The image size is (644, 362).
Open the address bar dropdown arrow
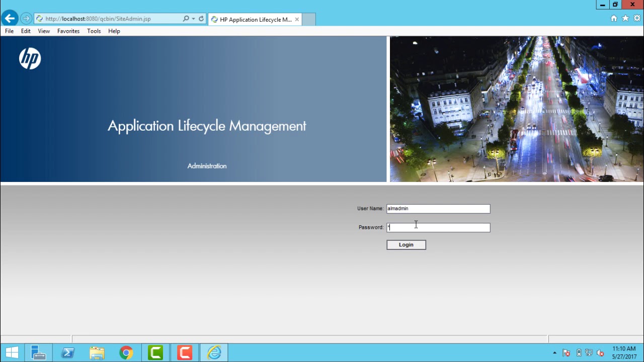click(193, 19)
